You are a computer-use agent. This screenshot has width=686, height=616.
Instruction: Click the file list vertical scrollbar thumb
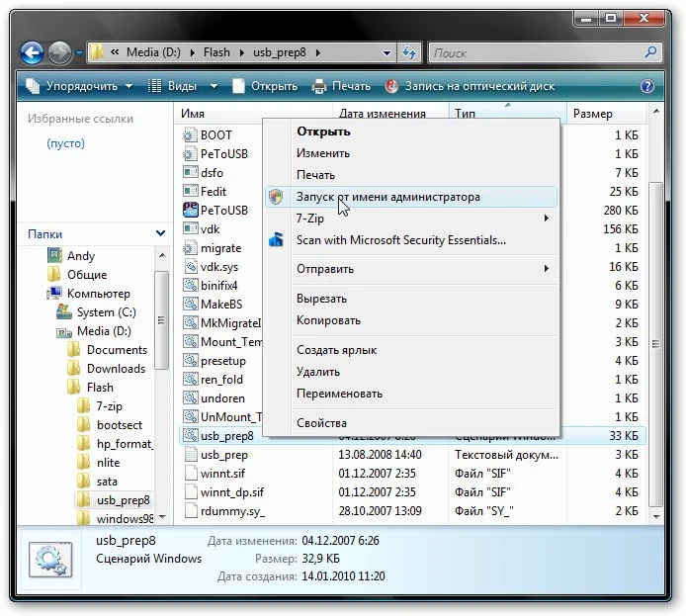click(x=655, y=344)
